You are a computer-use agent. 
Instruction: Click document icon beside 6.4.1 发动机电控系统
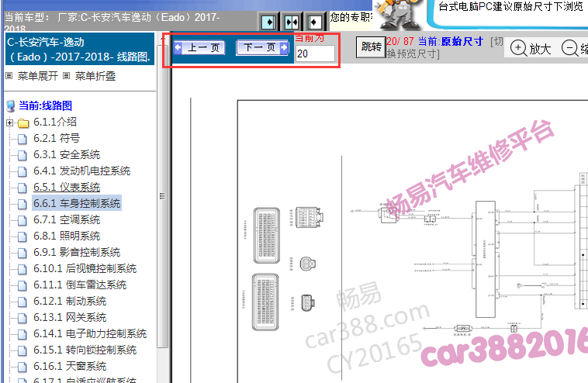click(x=22, y=171)
